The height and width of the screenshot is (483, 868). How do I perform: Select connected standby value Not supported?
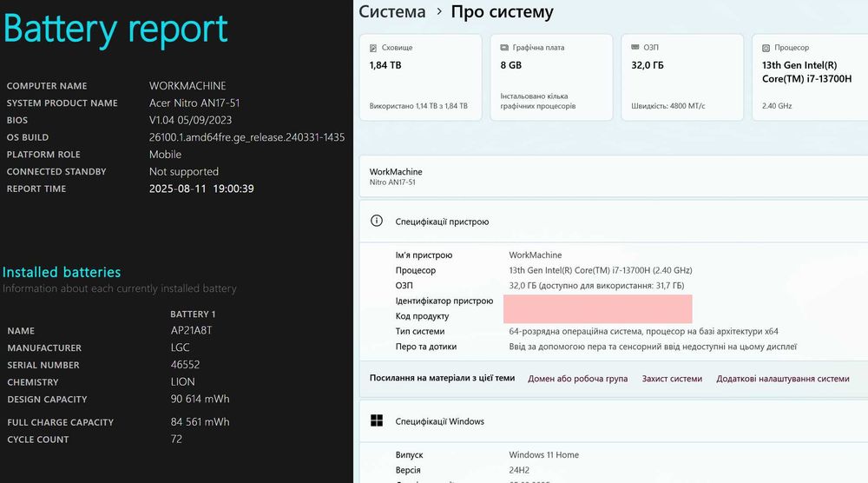click(184, 172)
